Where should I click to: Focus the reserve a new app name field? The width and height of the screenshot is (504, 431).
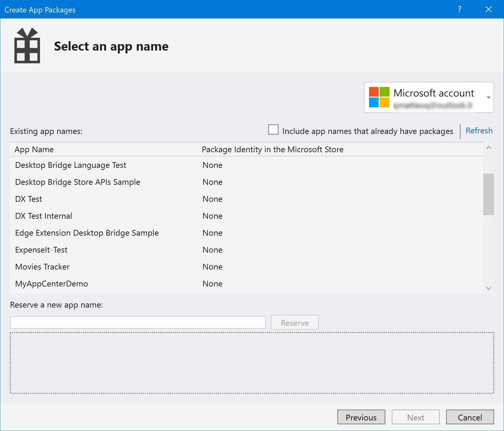(x=138, y=322)
